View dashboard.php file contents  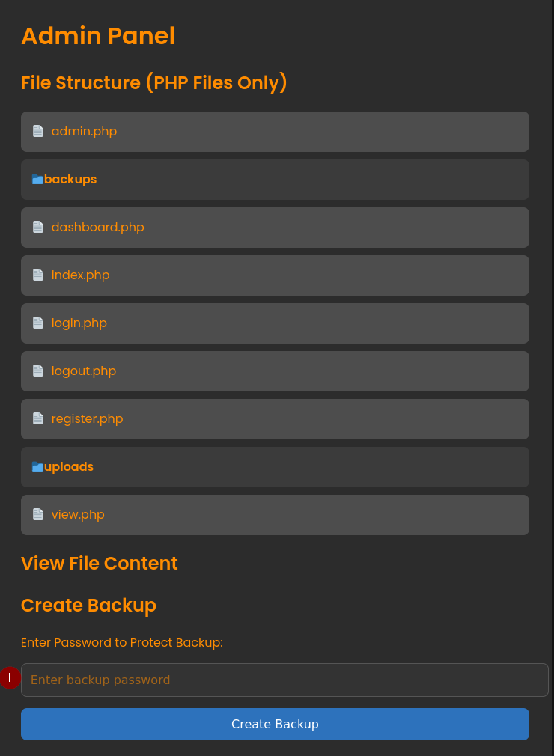click(x=97, y=228)
